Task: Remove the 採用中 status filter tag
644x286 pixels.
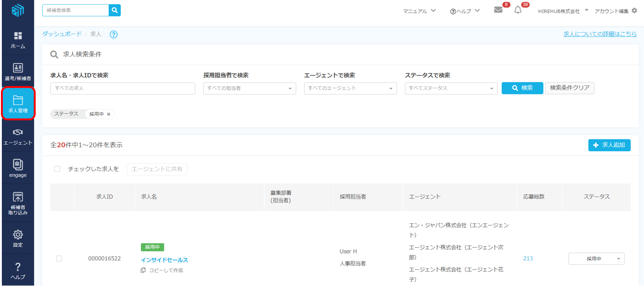Action: pyautogui.click(x=109, y=114)
